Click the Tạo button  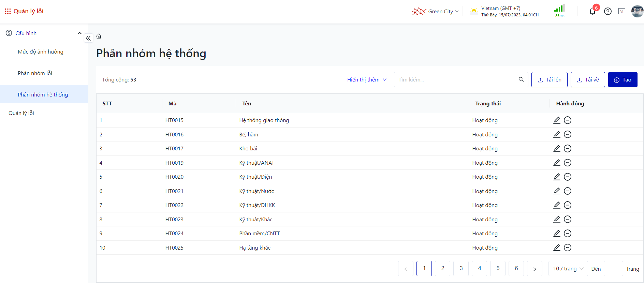coord(623,79)
